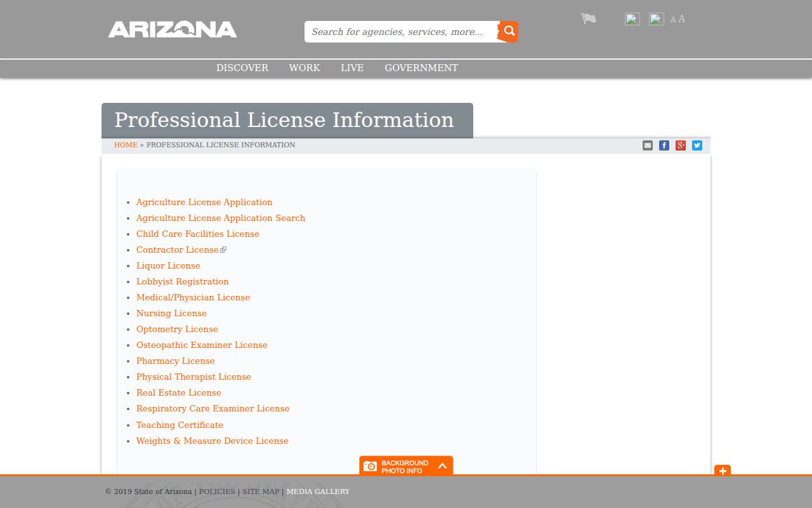Open the Government menu

(x=421, y=68)
